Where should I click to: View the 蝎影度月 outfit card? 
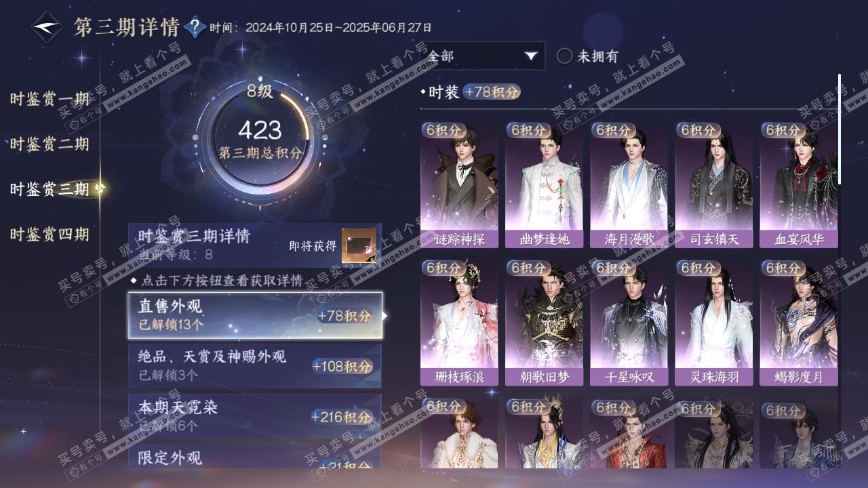[x=799, y=323]
